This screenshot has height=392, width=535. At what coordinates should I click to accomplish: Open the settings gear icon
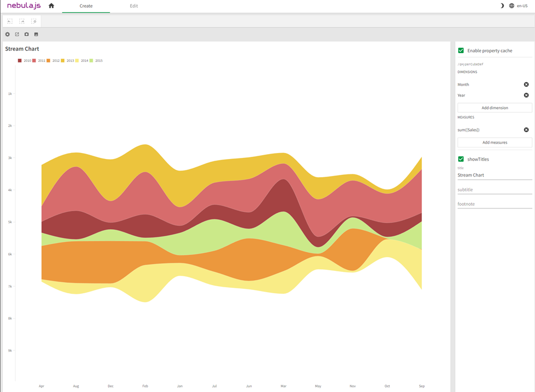[7, 34]
